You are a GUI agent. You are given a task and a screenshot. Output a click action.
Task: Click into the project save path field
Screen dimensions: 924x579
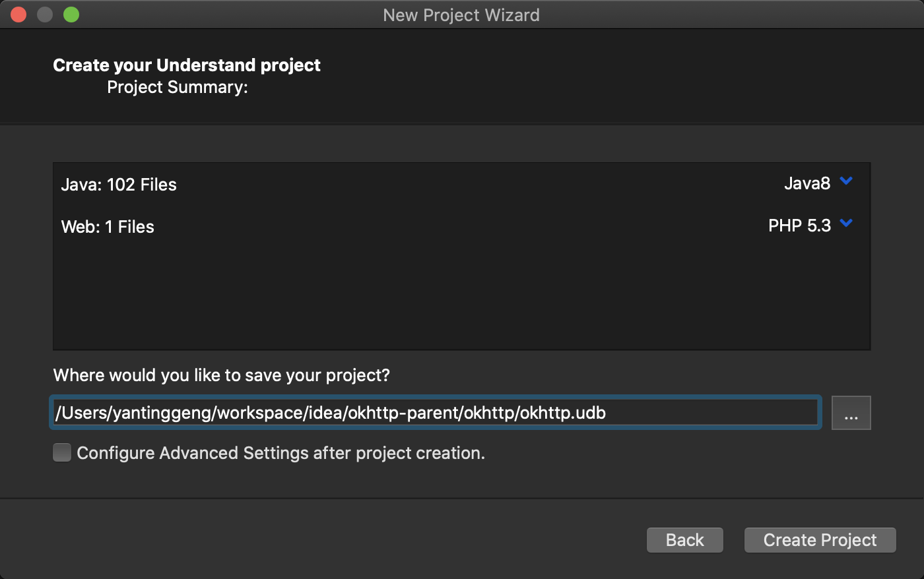pyautogui.click(x=434, y=413)
